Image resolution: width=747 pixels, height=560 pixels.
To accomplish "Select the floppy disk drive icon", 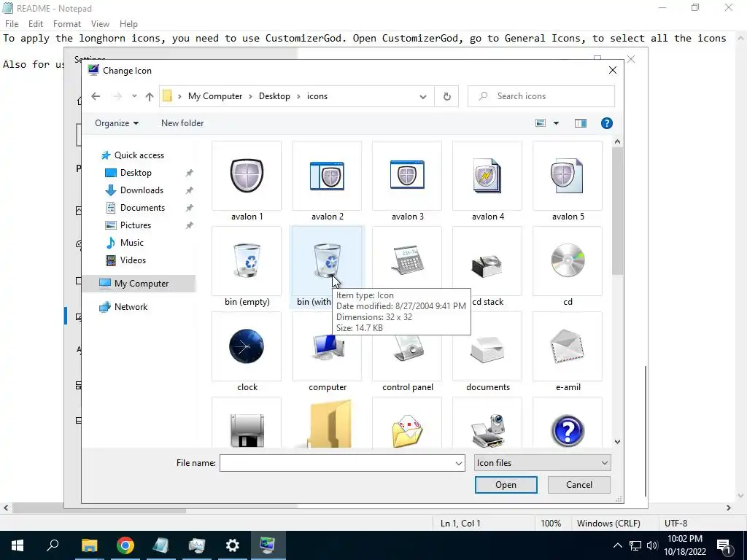I will click(x=247, y=423).
